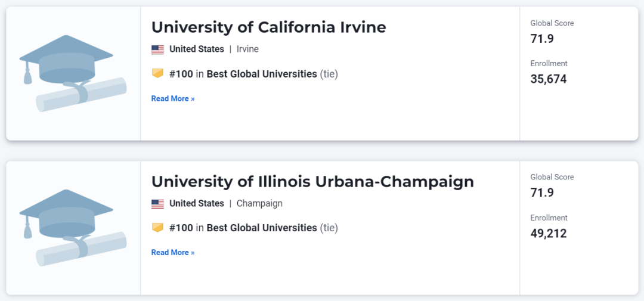Click the UC Irvine graduation cap image

click(73, 73)
